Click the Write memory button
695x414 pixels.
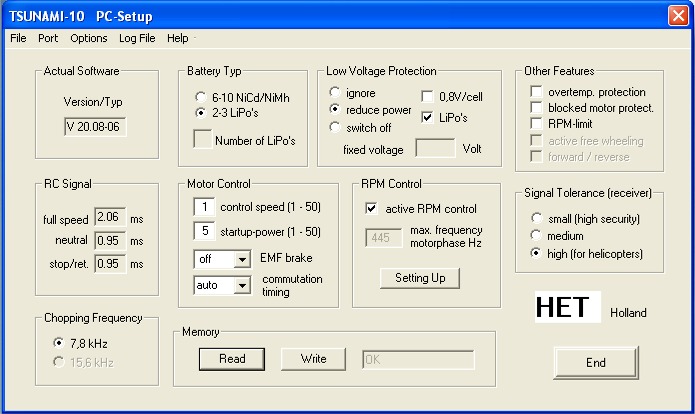(x=313, y=359)
